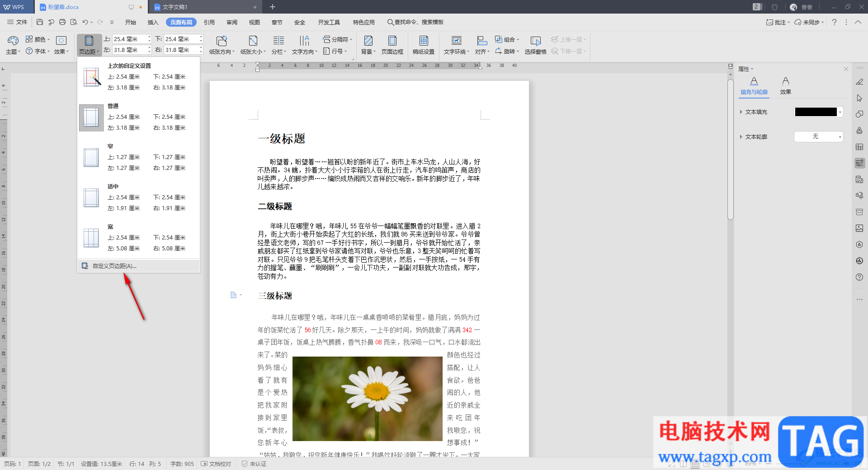
Task: Click the 文档校对 status bar button
Action: pyautogui.click(x=216, y=464)
